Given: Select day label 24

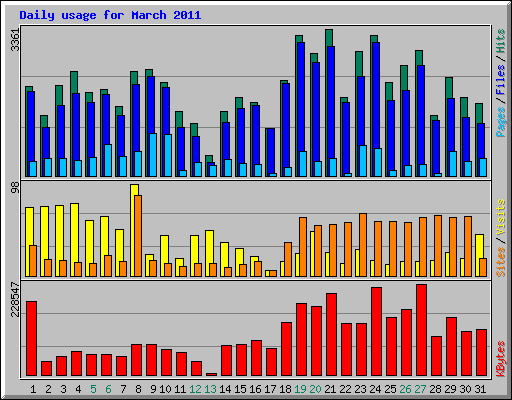Looking at the screenshot, I should pyautogui.click(x=375, y=389).
